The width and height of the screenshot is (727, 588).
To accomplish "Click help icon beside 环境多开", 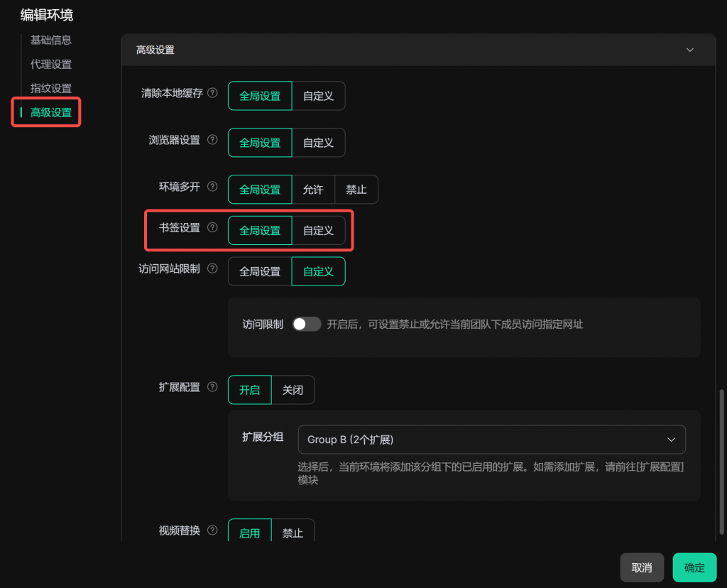I will click(212, 187).
